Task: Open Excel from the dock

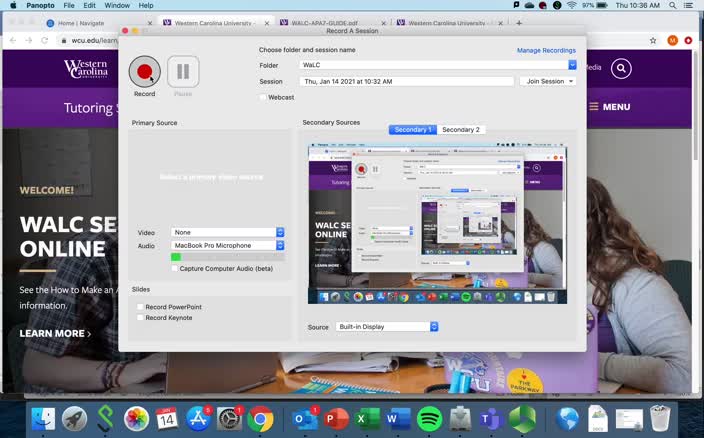Action: pos(367,418)
